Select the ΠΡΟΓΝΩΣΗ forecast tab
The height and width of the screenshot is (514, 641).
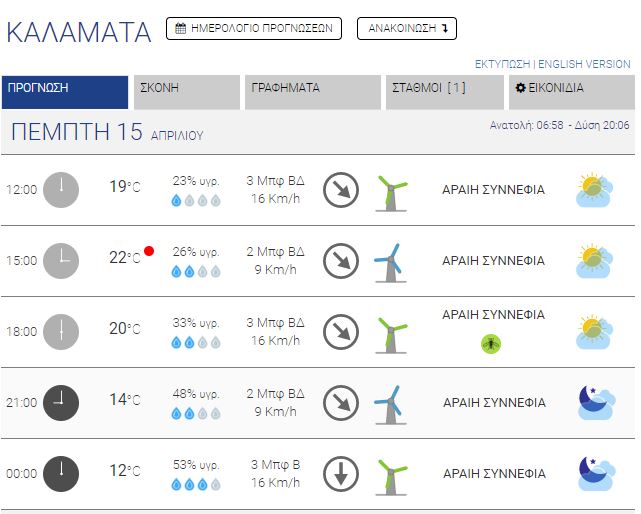pyautogui.click(x=65, y=92)
